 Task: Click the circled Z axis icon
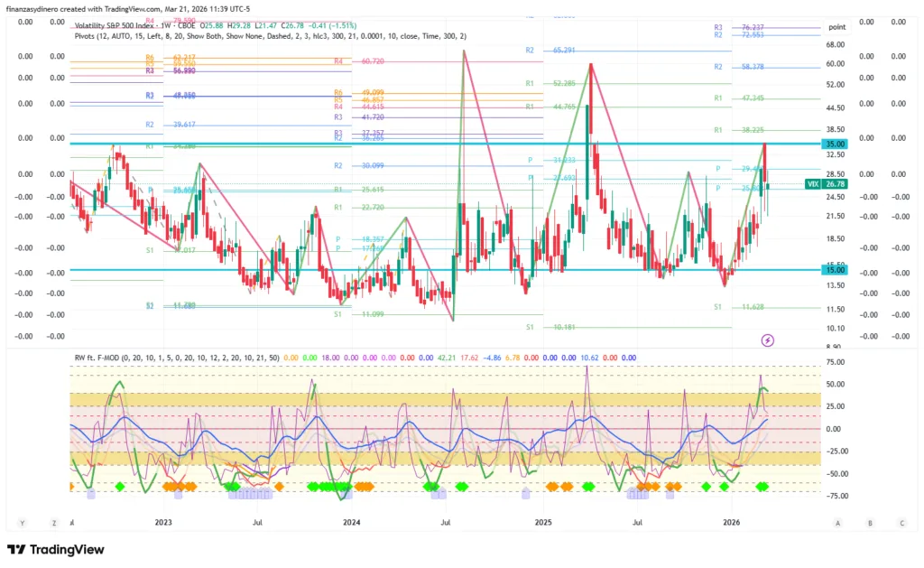pos(54,523)
